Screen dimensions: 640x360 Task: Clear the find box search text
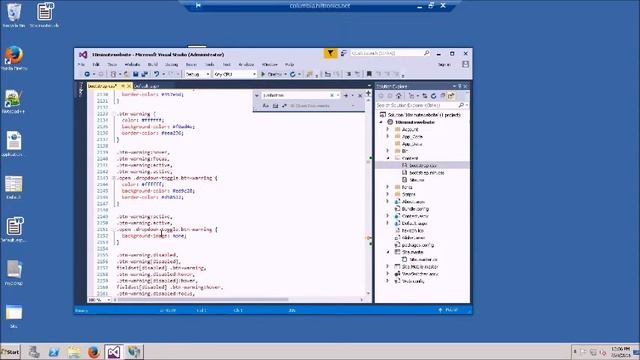pyautogui.click(x=332, y=96)
